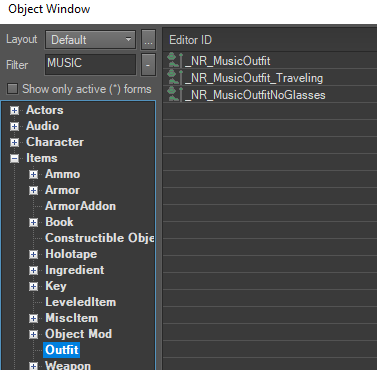Toggle Show only active forms checkbox
Viewport: 377px width, 370px height.
13,89
